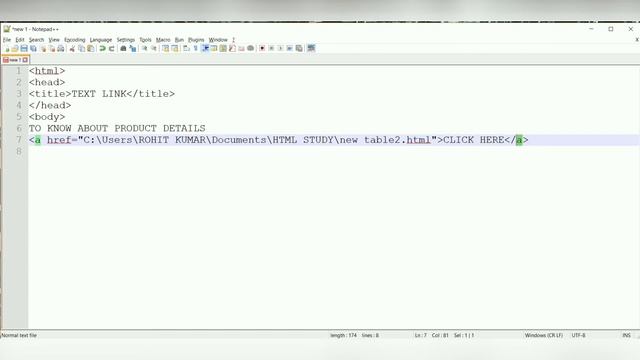Start macro recording with red record icon

(262, 48)
